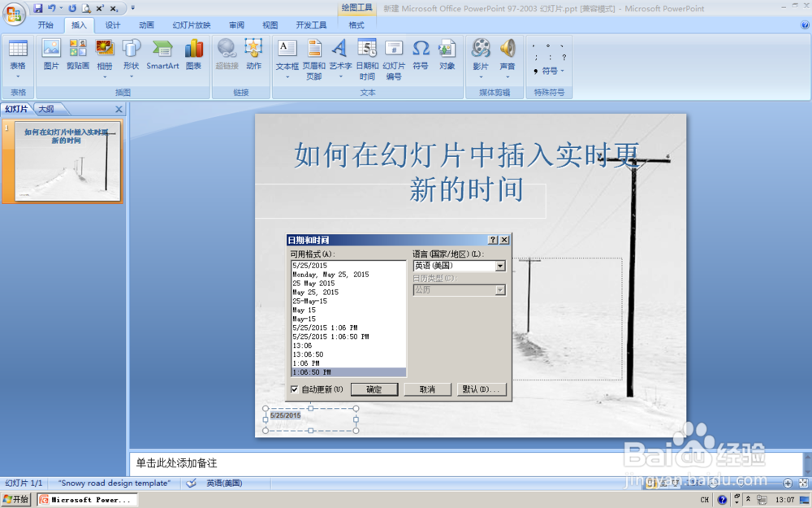Expand the dropdown arrow next to Undo
Screen dimensions: 812x508
pos(61,8)
